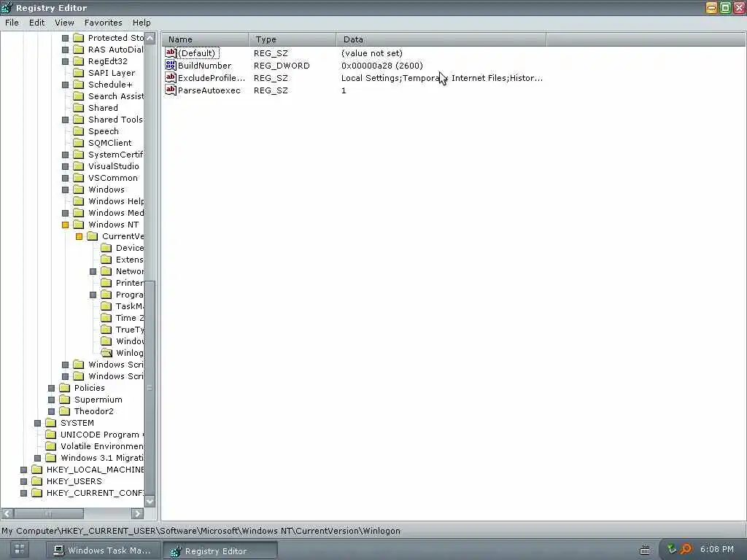The image size is (747, 560).
Task: Select the Windows Help tree key
Action: click(x=116, y=201)
